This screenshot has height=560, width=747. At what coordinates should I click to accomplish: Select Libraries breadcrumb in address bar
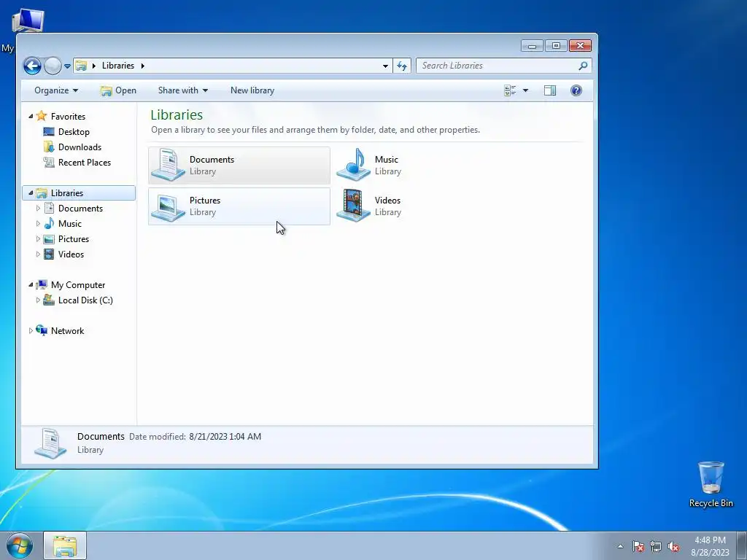pyautogui.click(x=117, y=66)
